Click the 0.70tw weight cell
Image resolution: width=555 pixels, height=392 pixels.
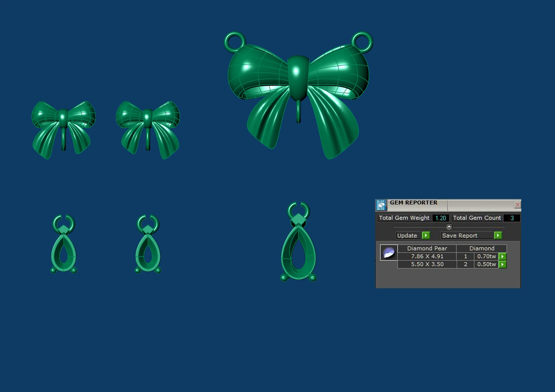click(x=486, y=256)
